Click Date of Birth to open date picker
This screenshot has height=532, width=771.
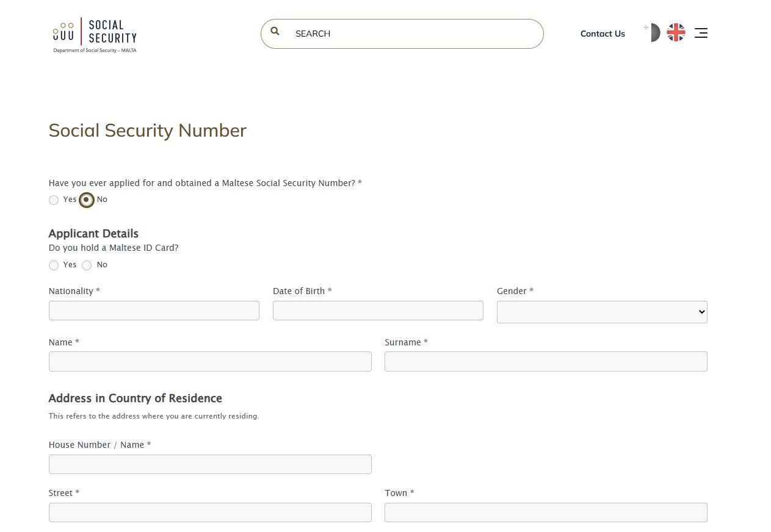377,310
